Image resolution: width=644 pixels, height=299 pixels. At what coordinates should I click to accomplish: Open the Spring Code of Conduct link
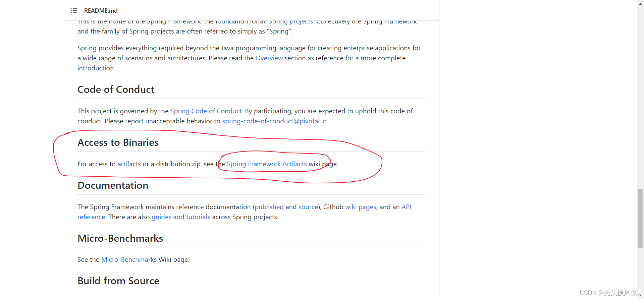[206, 111]
